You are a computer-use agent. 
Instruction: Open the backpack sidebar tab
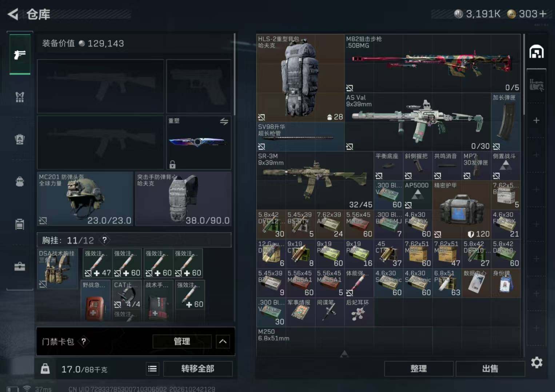pyautogui.click(x=20, y=182)
